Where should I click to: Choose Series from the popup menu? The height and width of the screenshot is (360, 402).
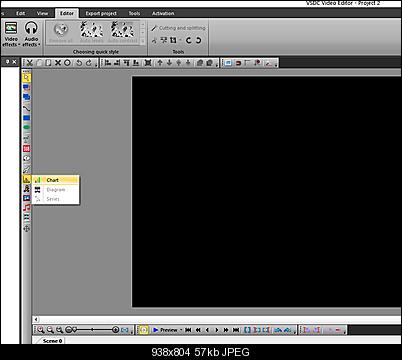pos(56,199)
